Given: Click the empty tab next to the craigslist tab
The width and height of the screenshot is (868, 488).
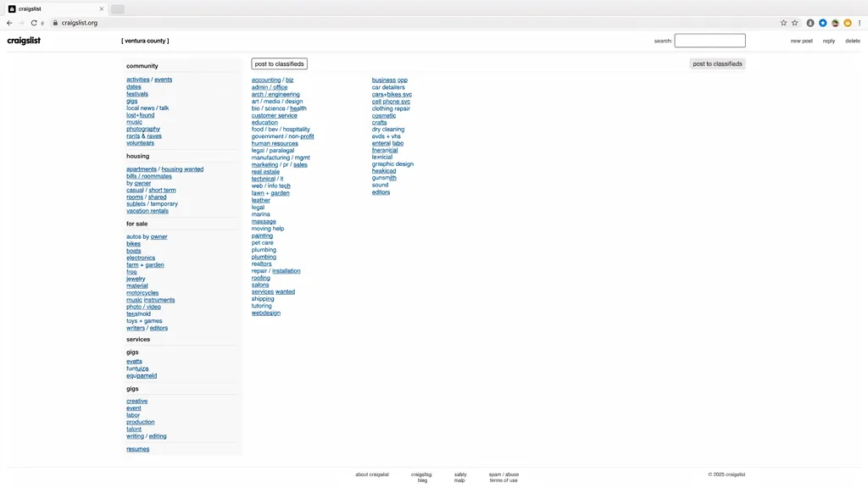Looking at the screenshot, I should coord(117,8).
